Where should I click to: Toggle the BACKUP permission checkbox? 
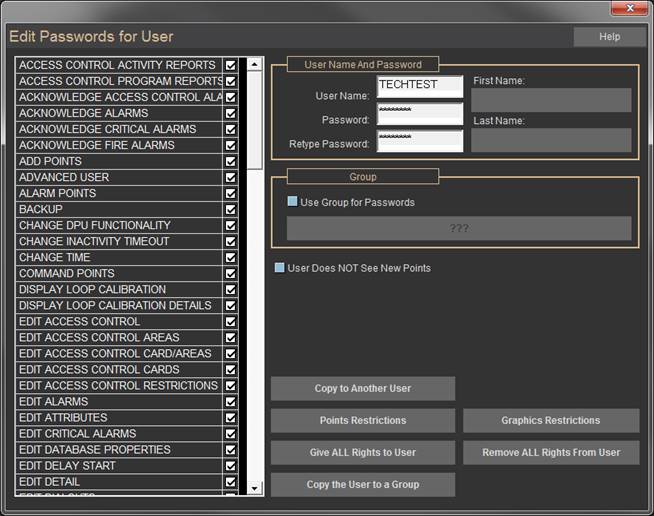[x=231, y=209]
